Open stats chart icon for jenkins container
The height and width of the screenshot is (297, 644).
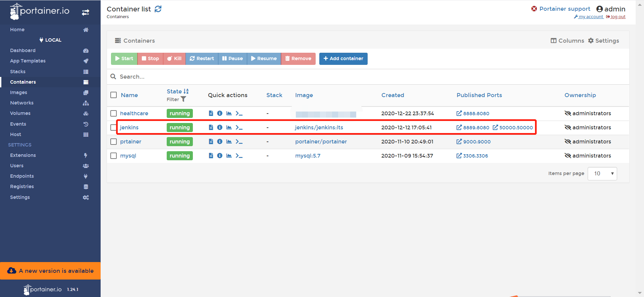229,127
